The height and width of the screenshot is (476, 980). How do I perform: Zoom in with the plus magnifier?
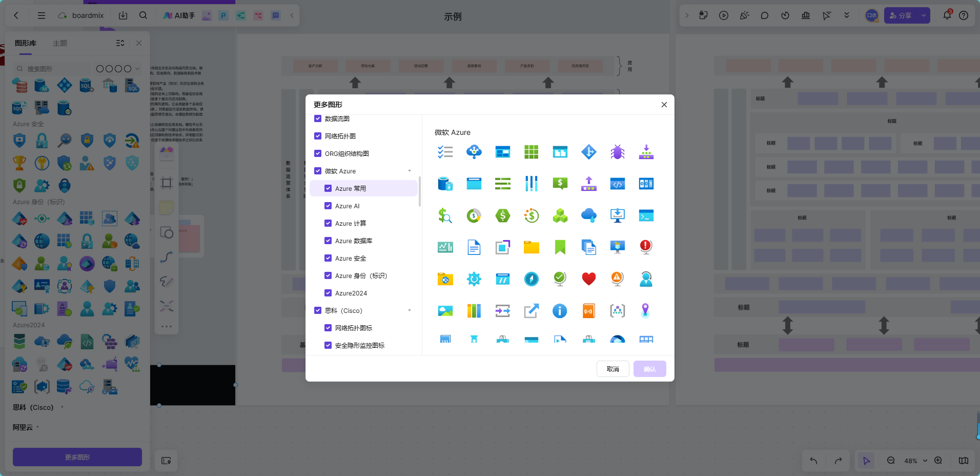click(938, 461)
